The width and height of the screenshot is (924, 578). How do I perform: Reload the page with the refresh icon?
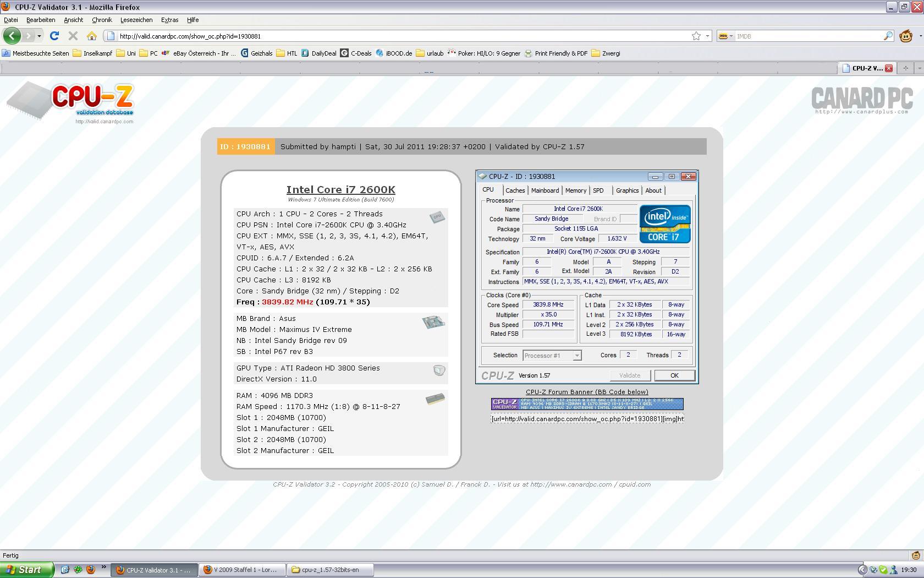tap(54, 36)
